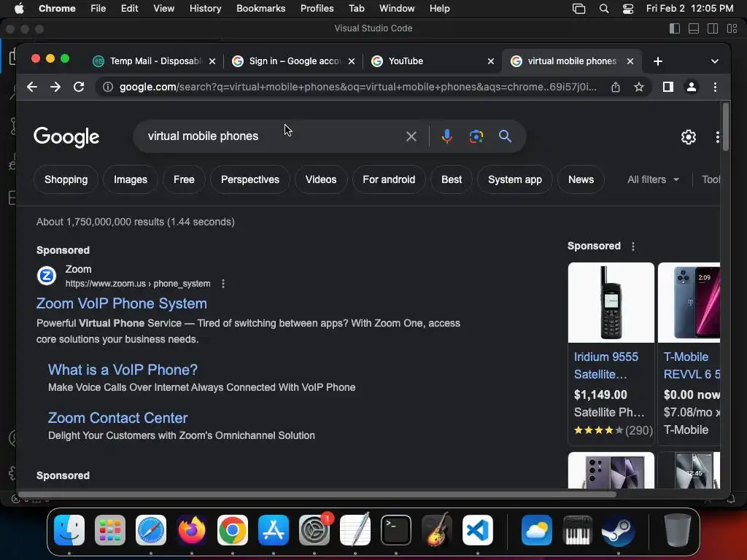This screenshot has width=747, height=560.
Task: Toggle the Chrome side panel
Action: click(668, 87)
